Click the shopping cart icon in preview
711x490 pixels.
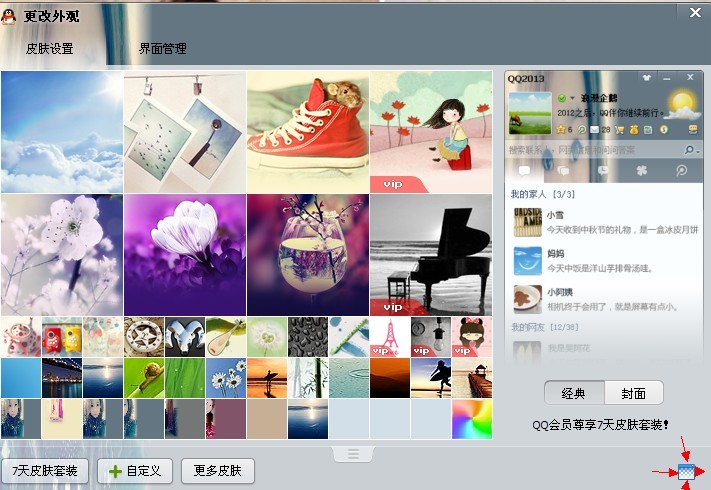(x=619, y=130)
